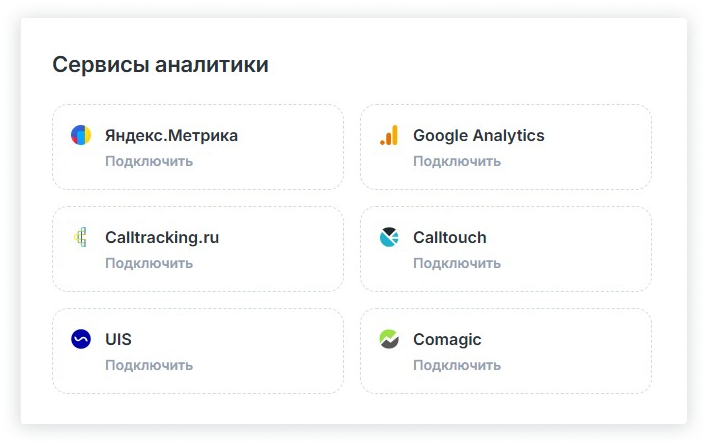The height and width of the screenshot is (446, 707).
Task: Click the Сервисы аналитики heading
Action: [160, 65]
